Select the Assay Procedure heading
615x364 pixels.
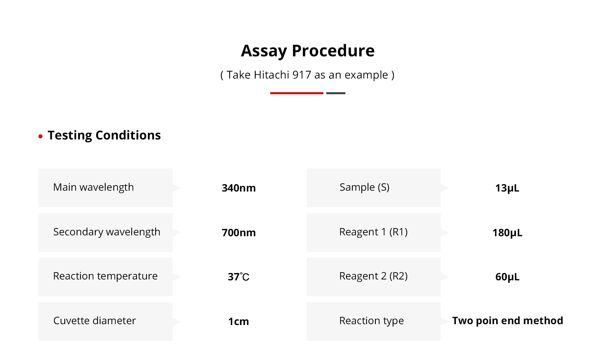coord(307,51)
